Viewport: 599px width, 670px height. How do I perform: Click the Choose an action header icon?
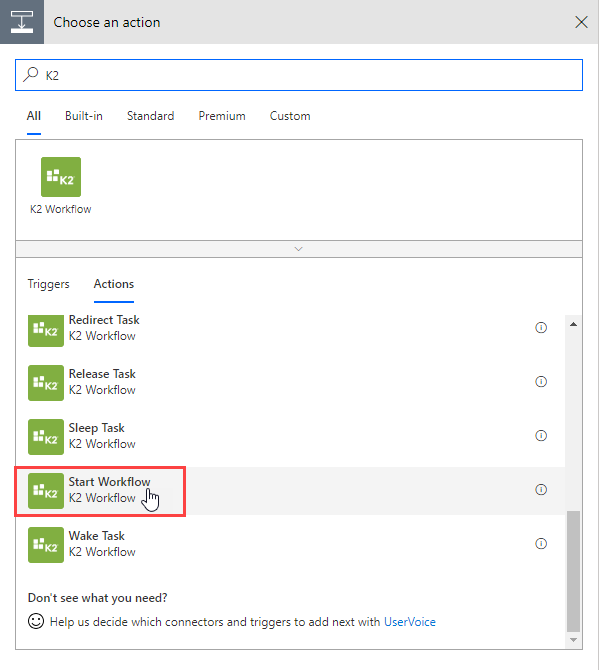click(x=22, y=22)
